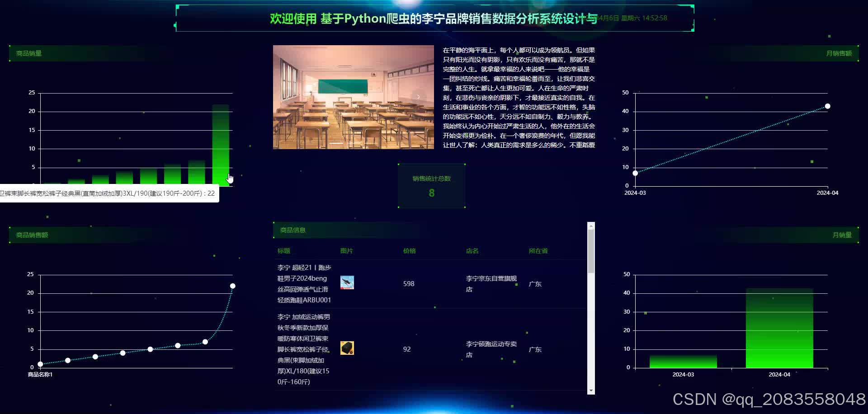The height and width of the screenshot is (414, 868).
Task: Click the 月销售额 panel title
Action: coord(839,53)
